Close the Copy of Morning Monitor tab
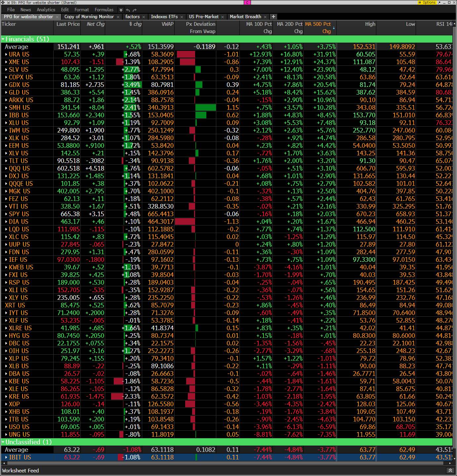Screen dimensions: 457x476 (x=118, y=17)
